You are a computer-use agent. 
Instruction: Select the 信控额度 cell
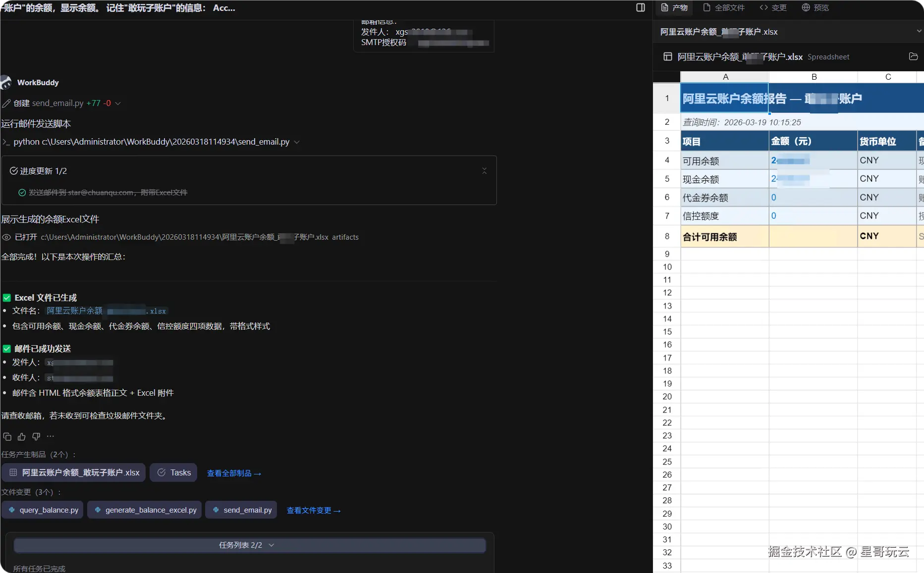(725, 215)
